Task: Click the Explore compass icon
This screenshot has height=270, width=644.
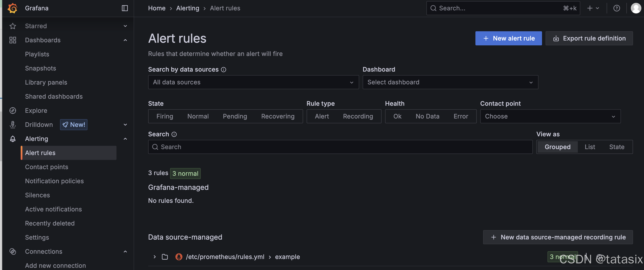Action: pos(13,111)
